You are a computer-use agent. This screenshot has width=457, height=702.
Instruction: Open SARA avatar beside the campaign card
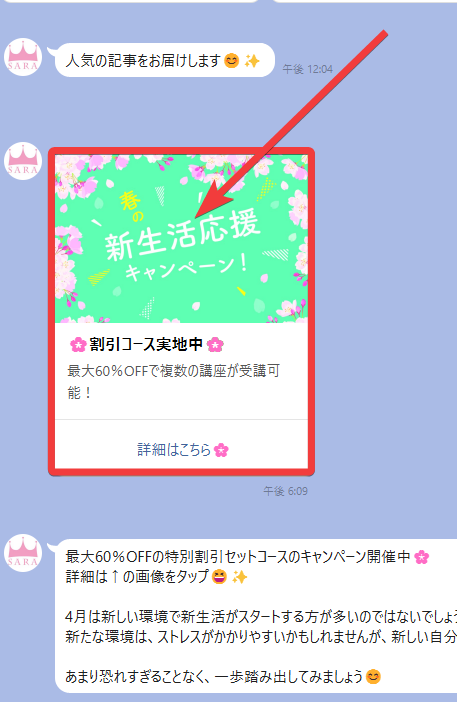[23, 161]
